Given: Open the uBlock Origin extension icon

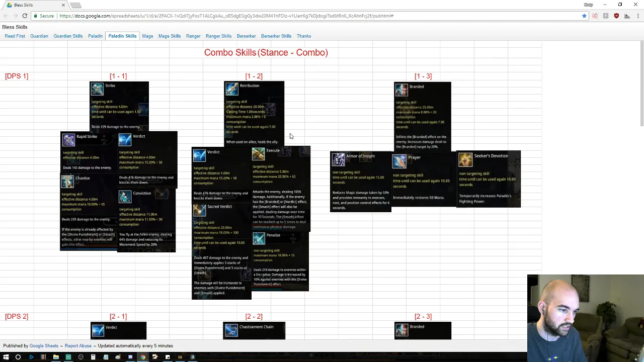Looking at the screenshot, I should 616,16.
